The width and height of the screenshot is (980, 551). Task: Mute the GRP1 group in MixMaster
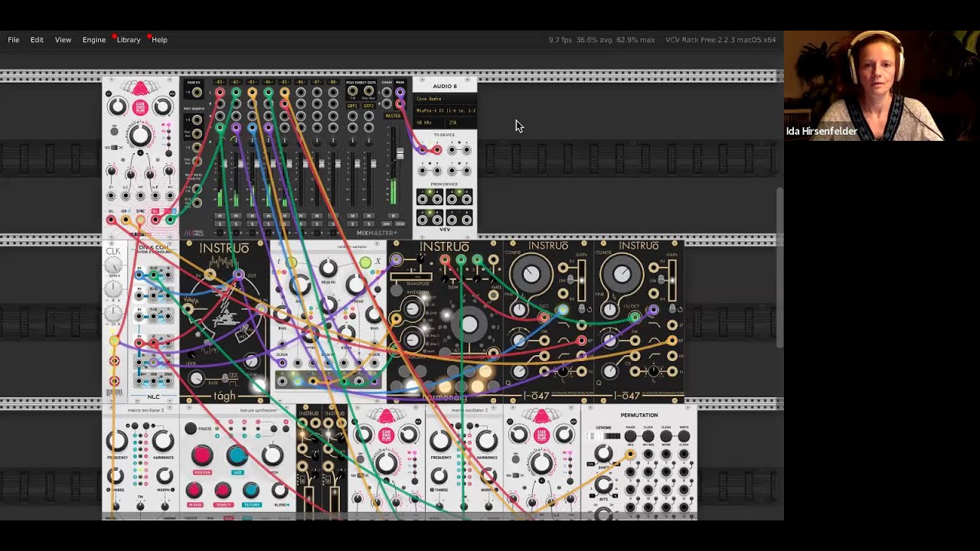[x=352, y=216]
